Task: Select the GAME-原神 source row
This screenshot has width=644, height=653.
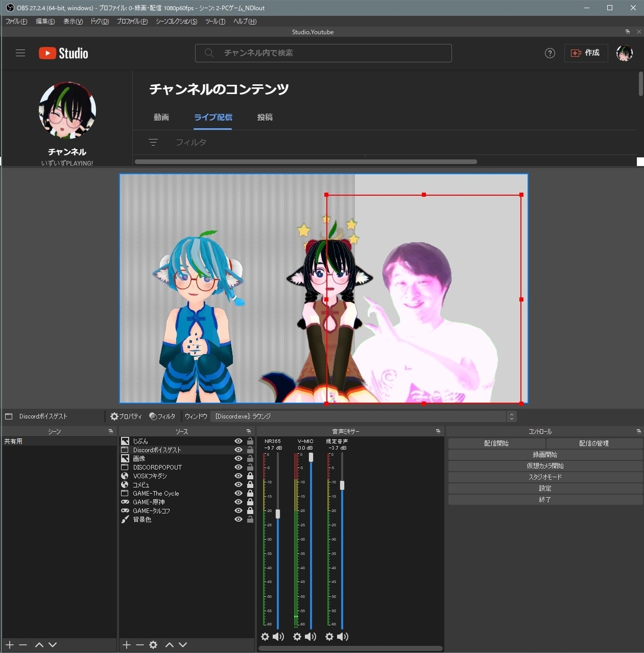Action: pos(187,502)
